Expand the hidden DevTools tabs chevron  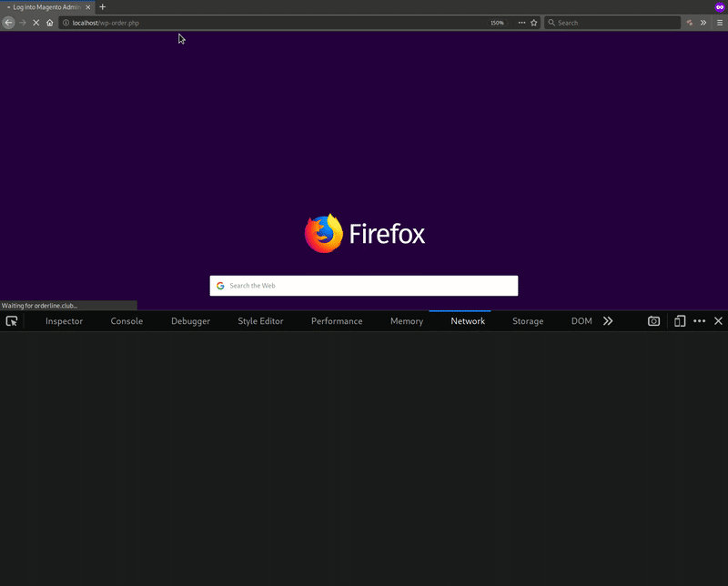608,321
